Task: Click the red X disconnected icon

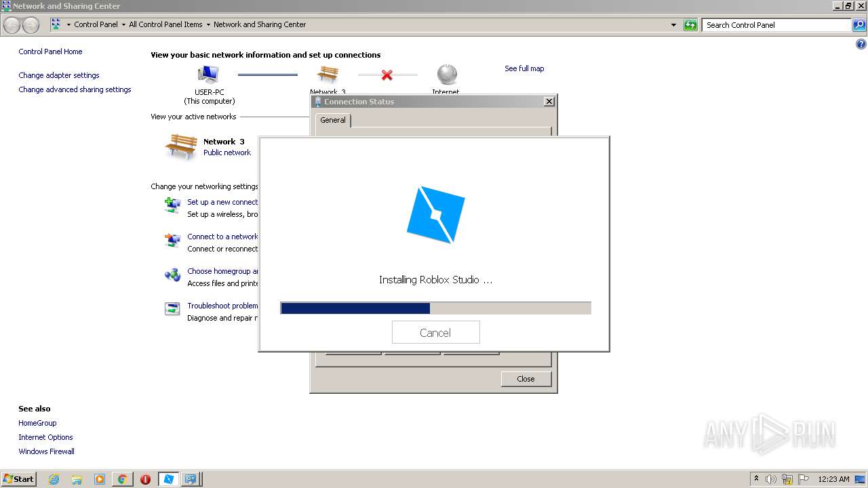Action: point(387,75)
